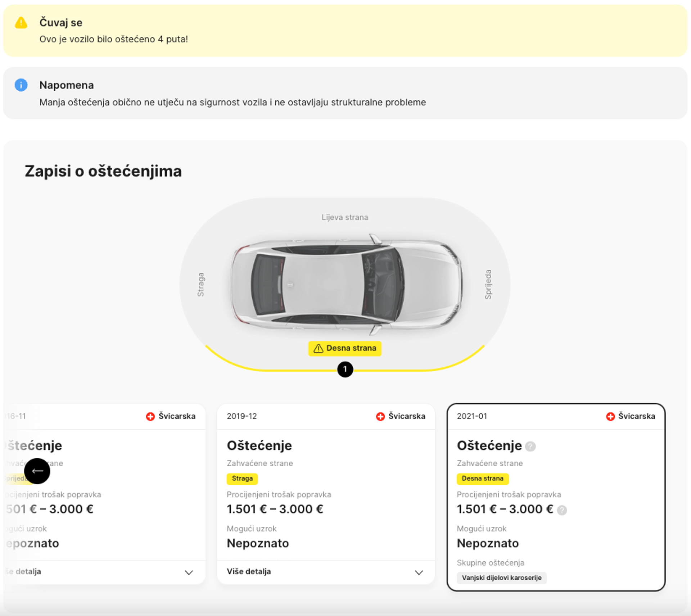Click the chevron arrow on 2019-12 card

click(419, 572)
